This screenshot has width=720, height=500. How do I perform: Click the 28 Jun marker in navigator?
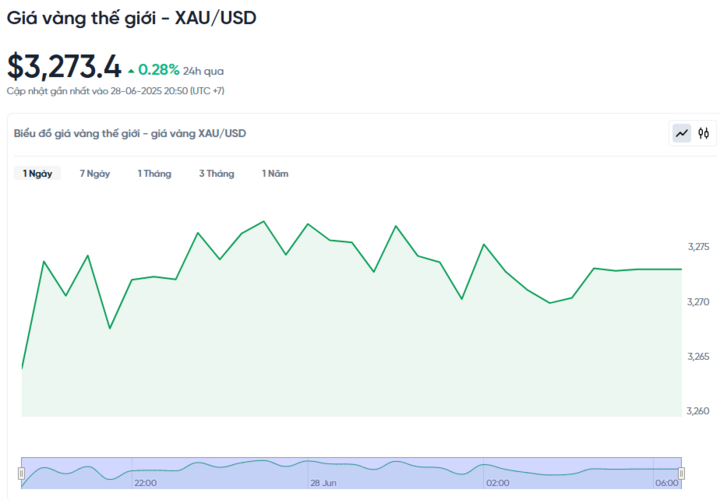click(323, 483)
